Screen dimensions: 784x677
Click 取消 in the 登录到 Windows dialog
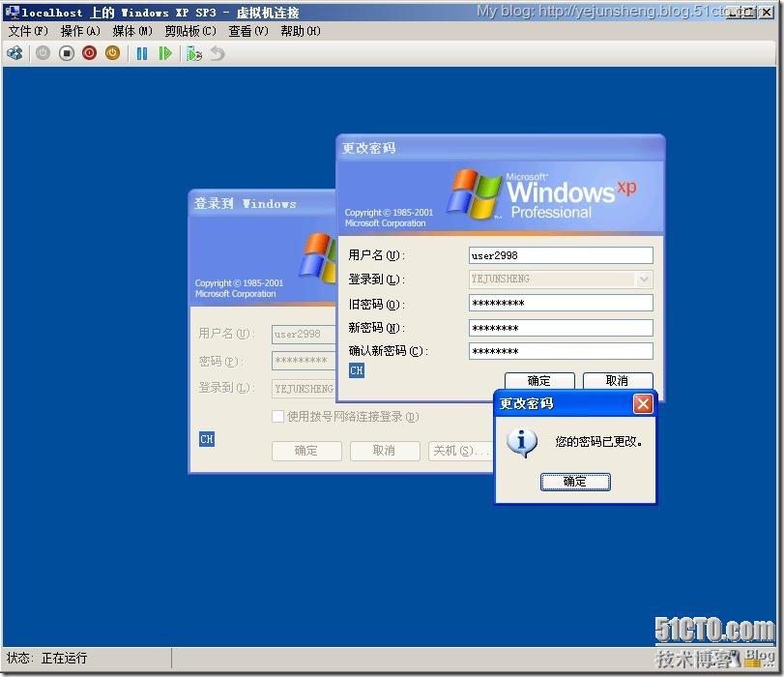coord(385,451)
